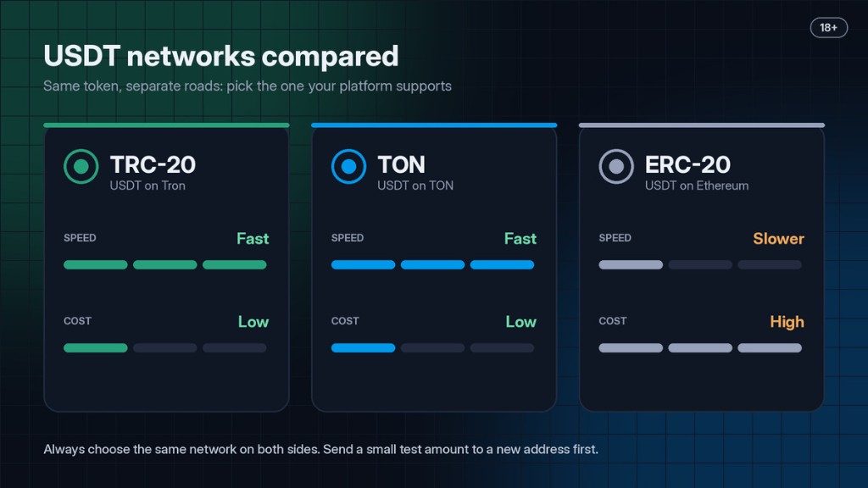The width and height of the screenshot is (868, 488).
Task: Click the 'Low' cost value on TRC-20
Action: 253,321
